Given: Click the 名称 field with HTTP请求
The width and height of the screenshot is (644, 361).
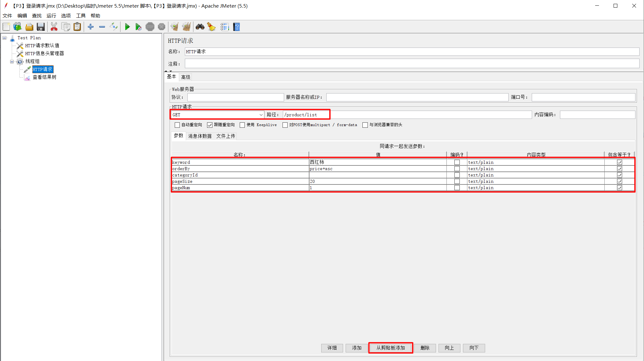Looking at the screenshot, I should tap(412, 52).
